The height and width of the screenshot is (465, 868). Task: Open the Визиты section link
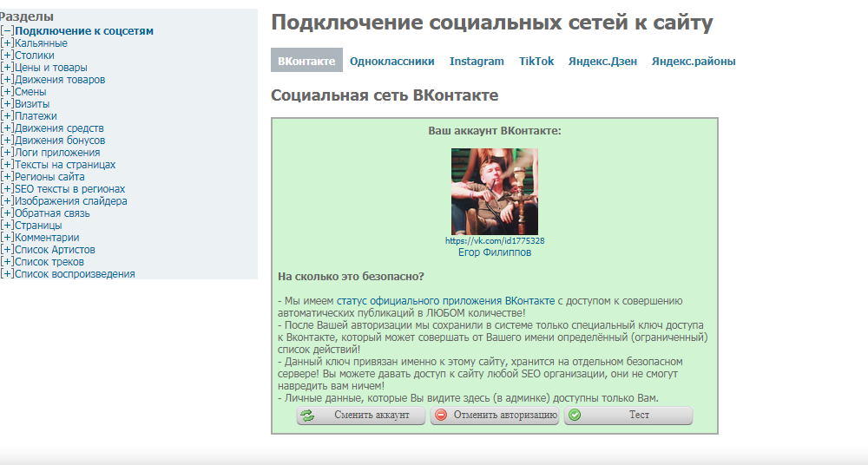point(32,104)
